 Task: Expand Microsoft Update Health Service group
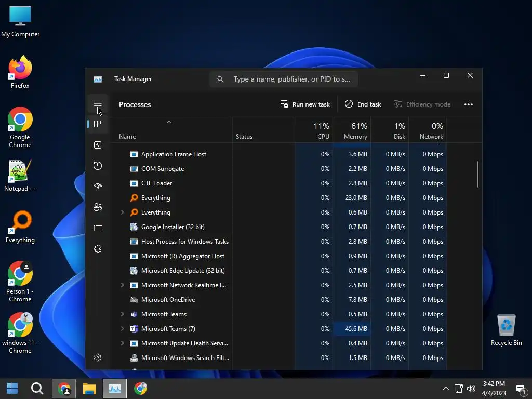point(123,343)
